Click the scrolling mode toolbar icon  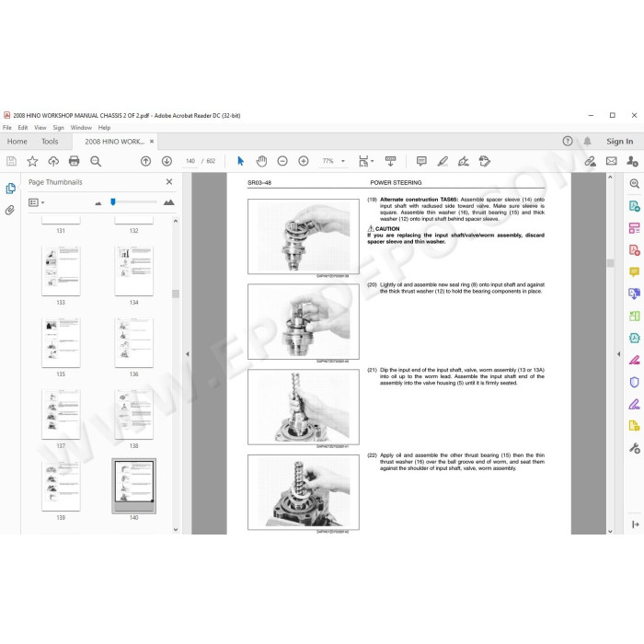391,161
